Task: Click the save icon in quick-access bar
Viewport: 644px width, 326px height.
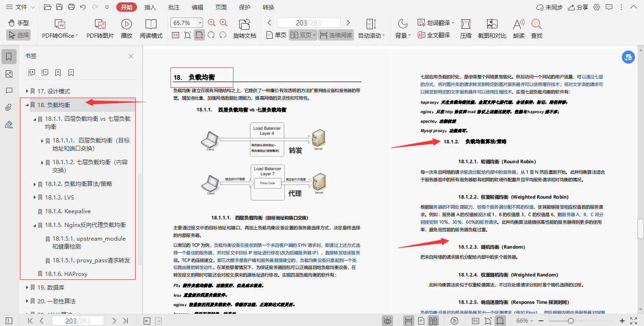Action: coord(59,7)
